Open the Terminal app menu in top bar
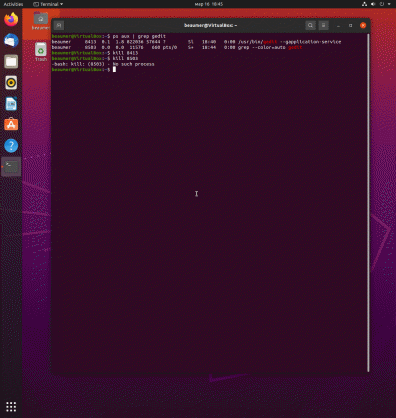Viewport: 396px width, 418px height. point(48,4)
